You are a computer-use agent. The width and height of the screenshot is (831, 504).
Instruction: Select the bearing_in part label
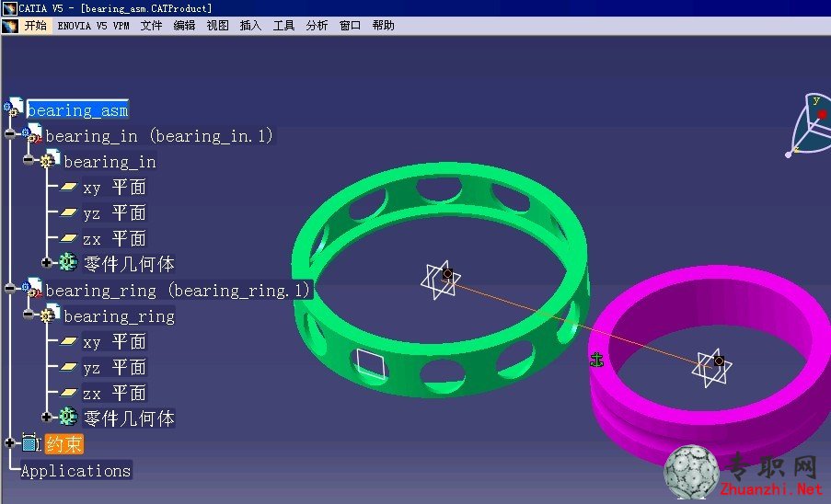110,162
